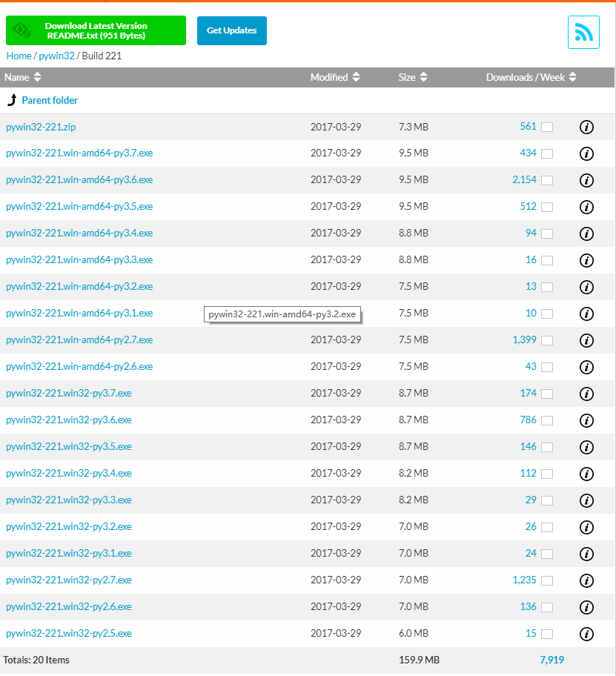Show info for win-amd64-py2.6.exe file
Viewport: 616px width, 676px height.
[x=586, y=368]
